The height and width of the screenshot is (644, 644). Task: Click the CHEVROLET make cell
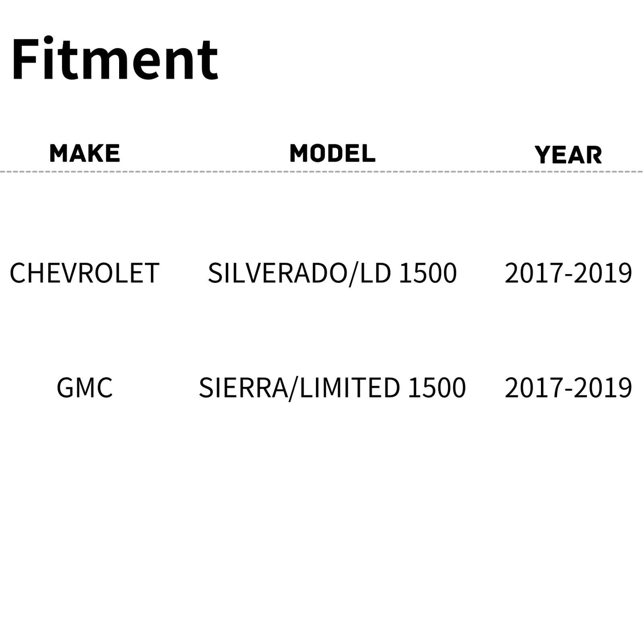pos(85,273)
